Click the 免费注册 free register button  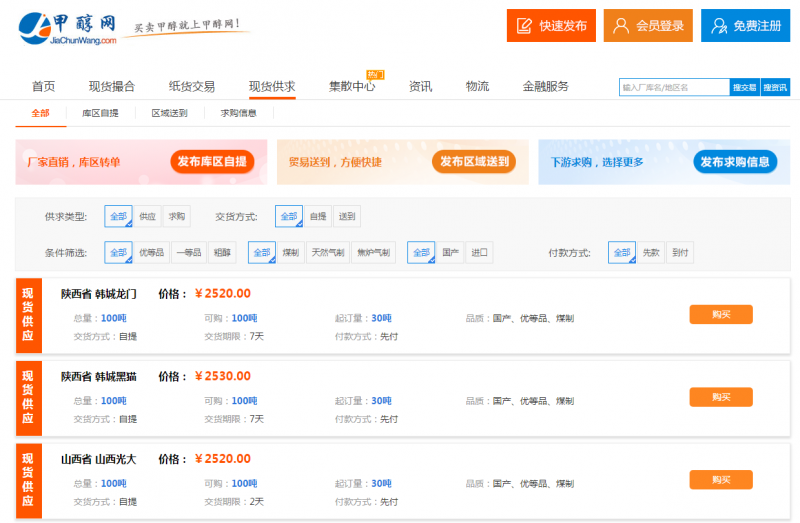(745, 26)
